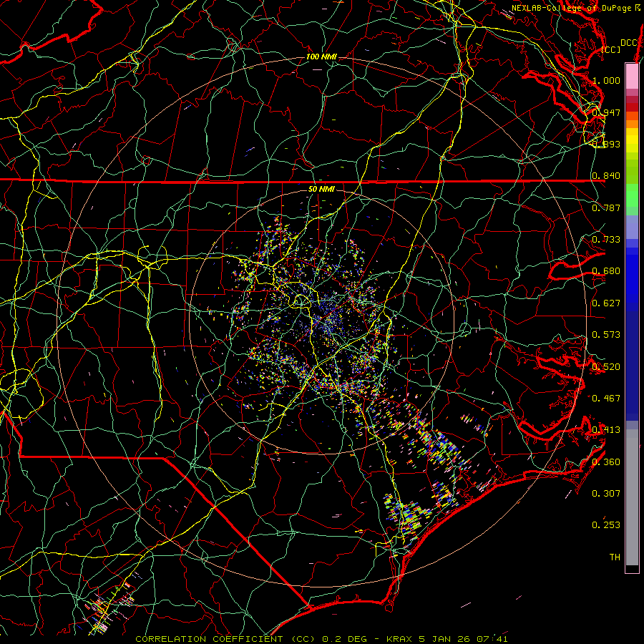
Task: Select the 0.573 value on the color scale
Action: tap(606, 335)
